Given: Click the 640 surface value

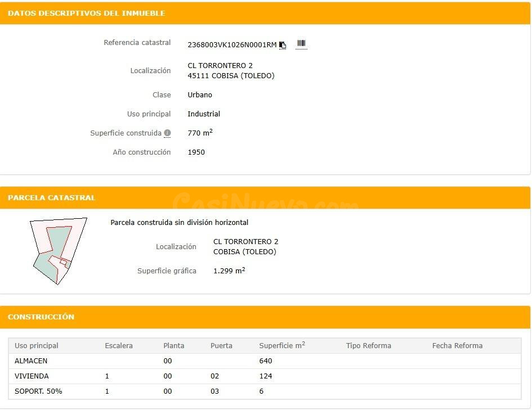Looking at the screenshot, I should point(266,361).
